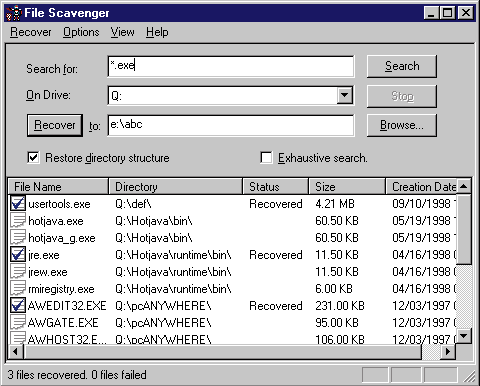Screen dimensions: 480x386
Task: Click Recovered status of jre.exe row
Action: (276, 255)
